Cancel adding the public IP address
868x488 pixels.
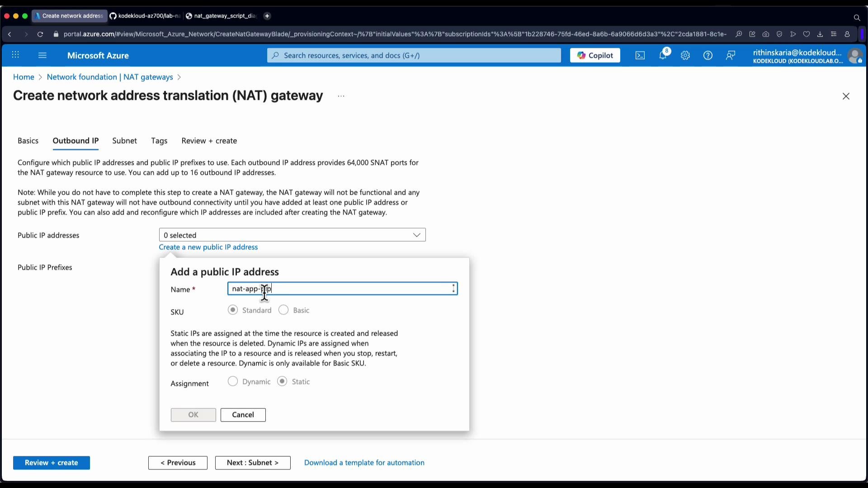click(243, 415)
